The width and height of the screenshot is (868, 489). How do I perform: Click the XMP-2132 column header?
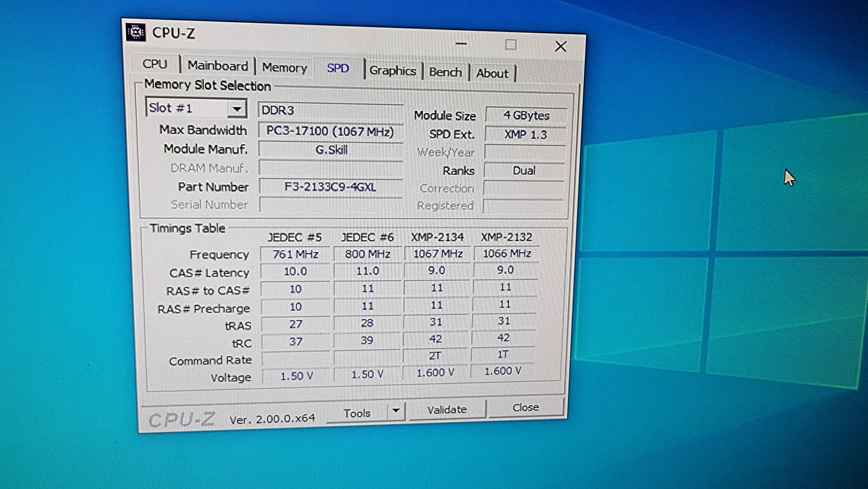(x=506, y=237)
